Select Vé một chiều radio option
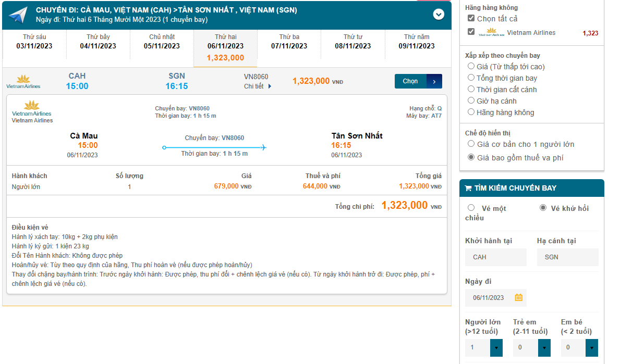620x364 pixels. pyautogui.click(x=471, y=208)
